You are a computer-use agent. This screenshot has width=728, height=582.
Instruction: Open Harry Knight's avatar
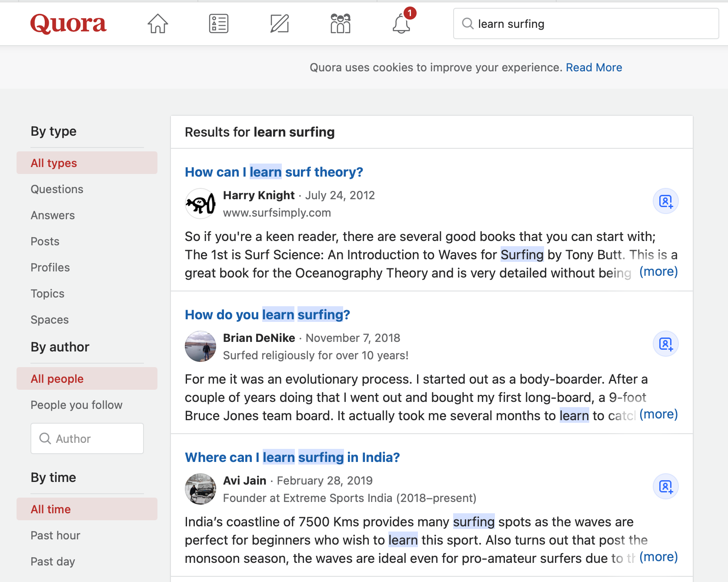(200, 204)
